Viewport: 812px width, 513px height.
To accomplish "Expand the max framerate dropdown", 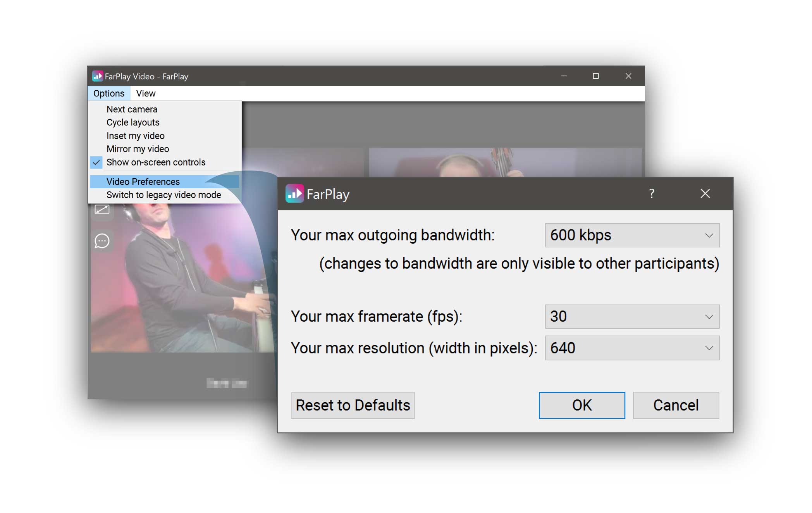I will [632, 317].
